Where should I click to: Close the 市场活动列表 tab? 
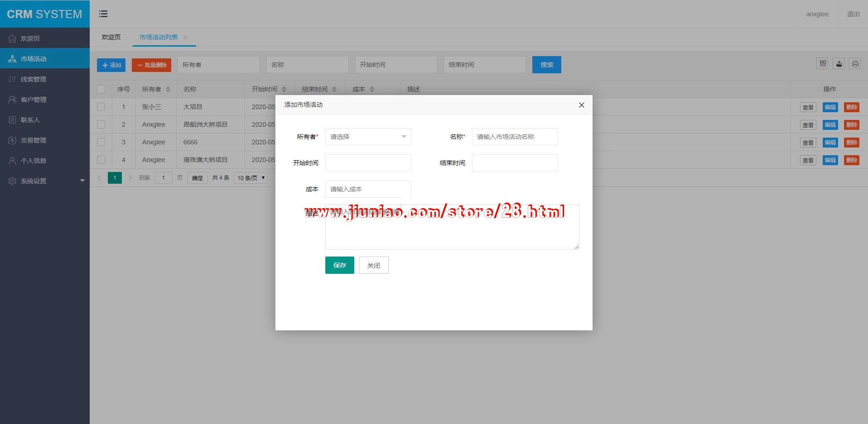coord(185,37)
